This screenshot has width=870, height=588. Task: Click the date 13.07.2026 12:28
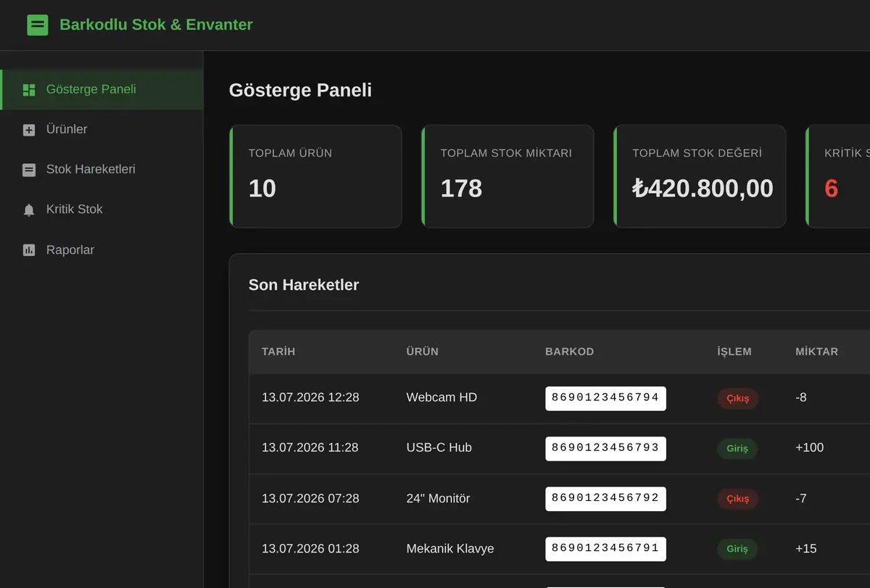click(x=310, y=397)
